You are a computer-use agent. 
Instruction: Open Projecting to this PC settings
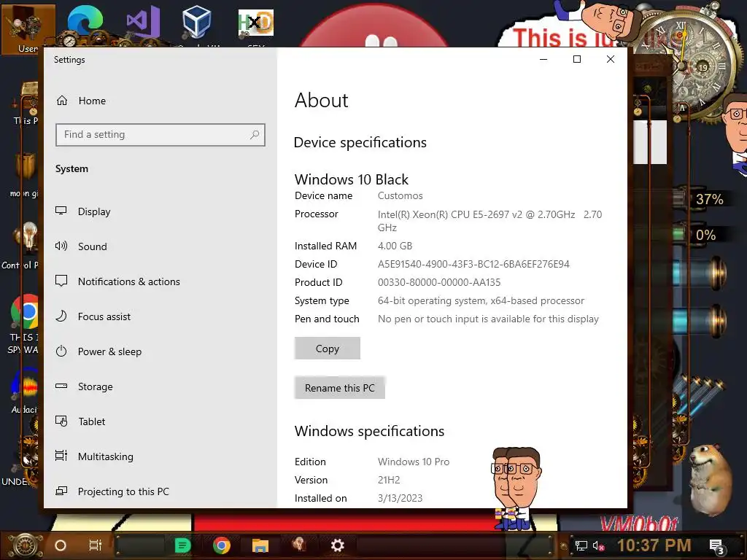click(123, 491)
